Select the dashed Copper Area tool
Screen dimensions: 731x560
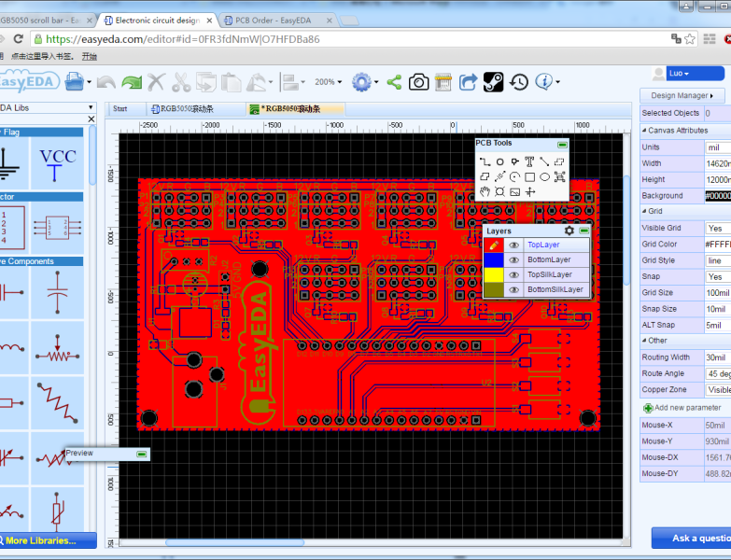pyautogui.click(x=559, y=162)
